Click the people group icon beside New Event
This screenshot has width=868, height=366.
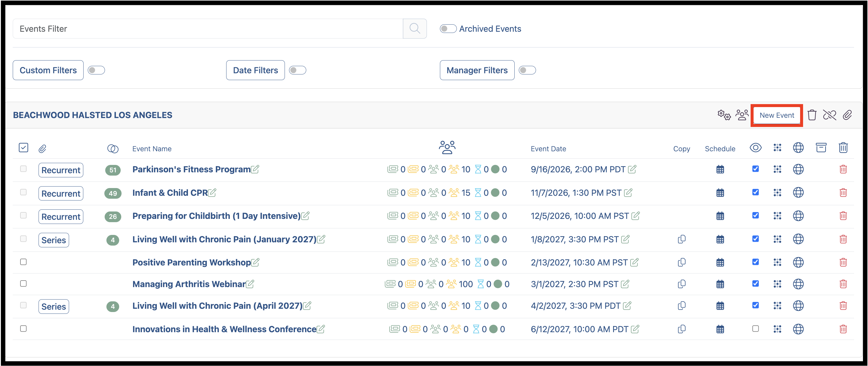[742, 115]
